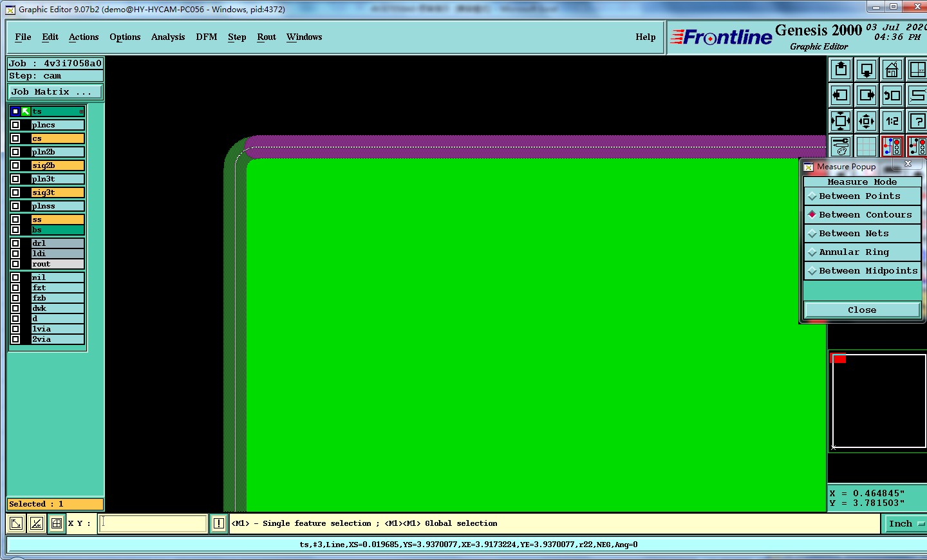The image size is (927, 560).
Task: Open the Windows menu
Action: click(304, 37)
